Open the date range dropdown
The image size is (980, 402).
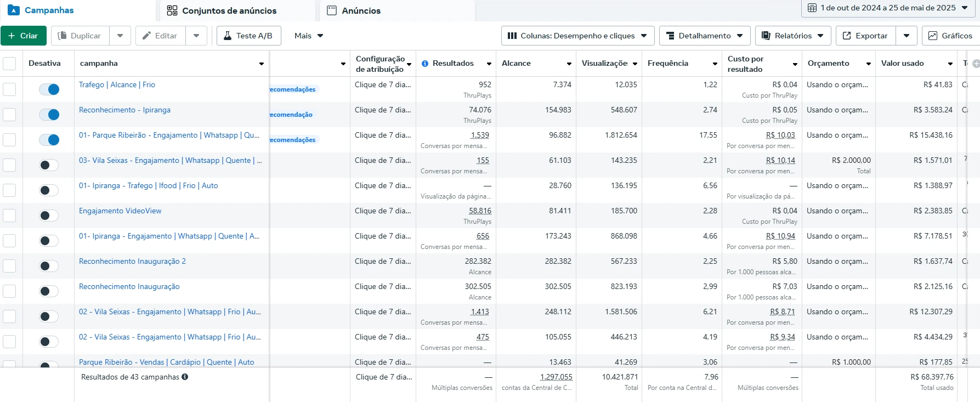(887, 8)
